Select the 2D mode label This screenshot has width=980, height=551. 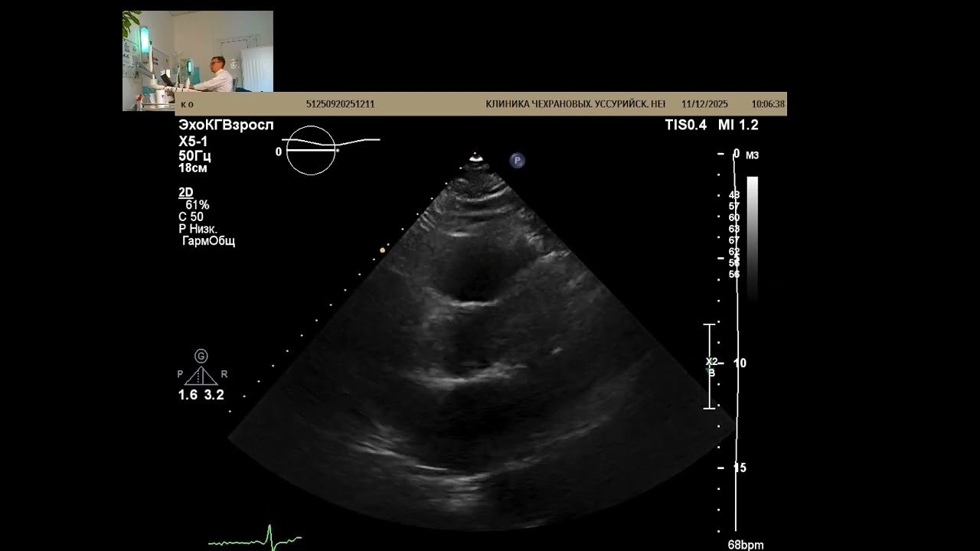(x=185, y=193)
